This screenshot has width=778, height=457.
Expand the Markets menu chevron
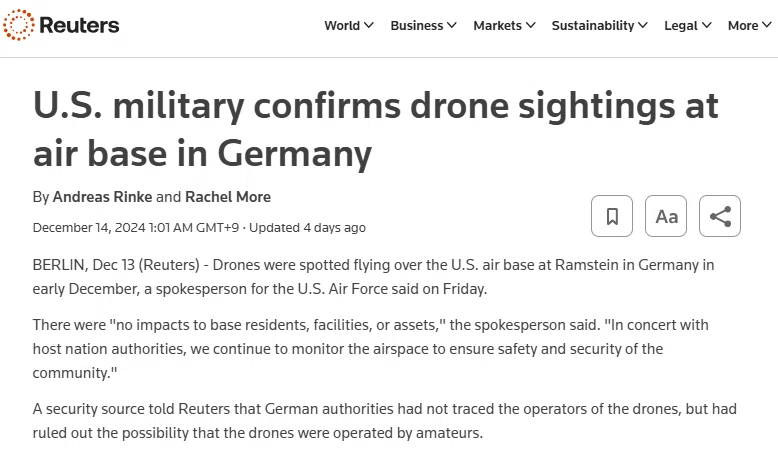click(x=531, y=25)
